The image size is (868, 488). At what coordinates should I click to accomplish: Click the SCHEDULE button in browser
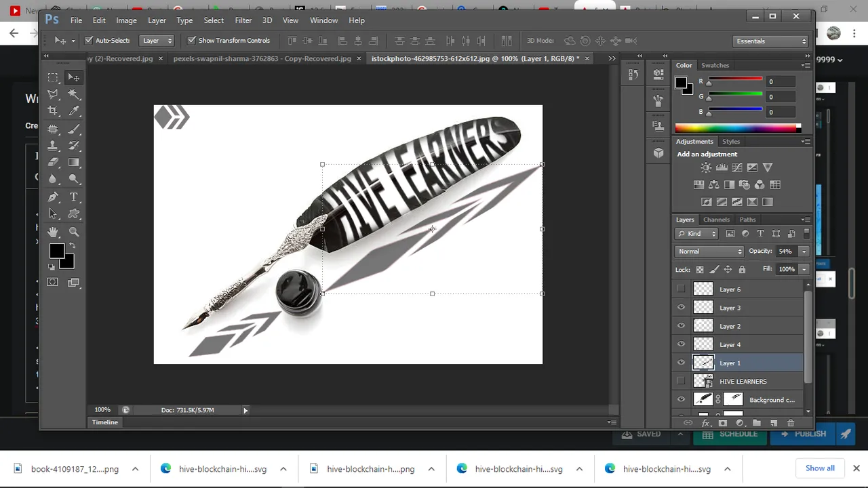[730, 434]
